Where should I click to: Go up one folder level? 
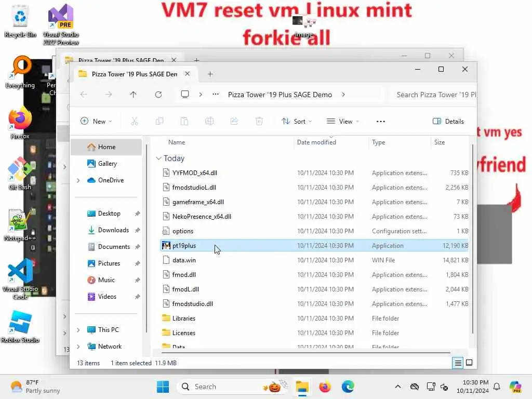(134, 95)
